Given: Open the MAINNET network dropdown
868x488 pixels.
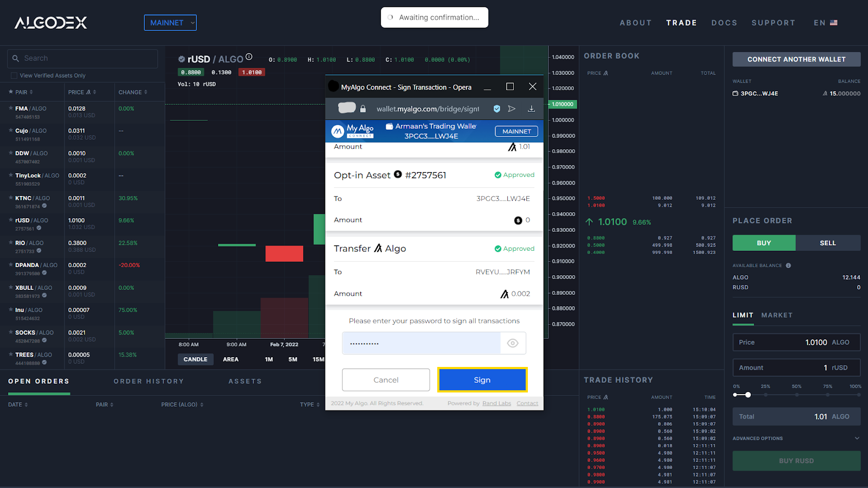Looking at the screenshot, I should pyautogui.click(x=170, y=23).
